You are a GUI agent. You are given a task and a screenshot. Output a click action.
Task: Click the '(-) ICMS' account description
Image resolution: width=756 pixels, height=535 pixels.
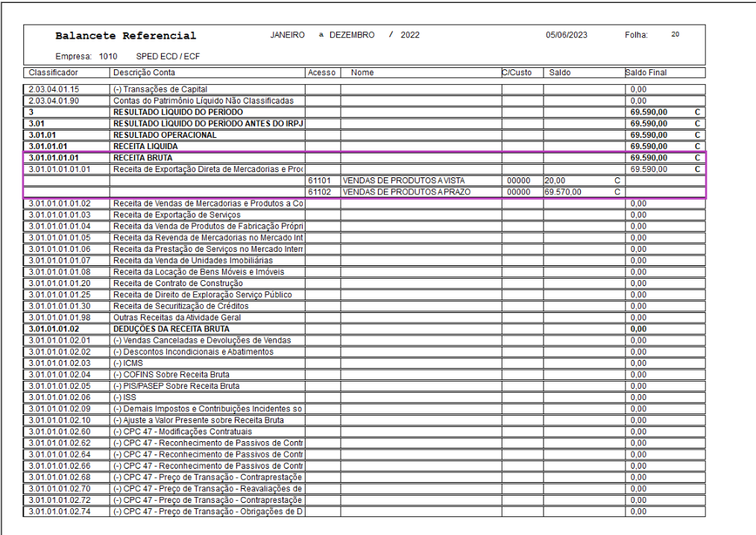(127, 363)
